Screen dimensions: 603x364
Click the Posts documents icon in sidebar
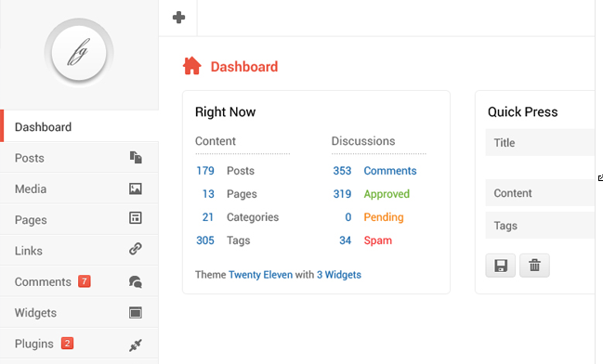click(x=136, y=157)
